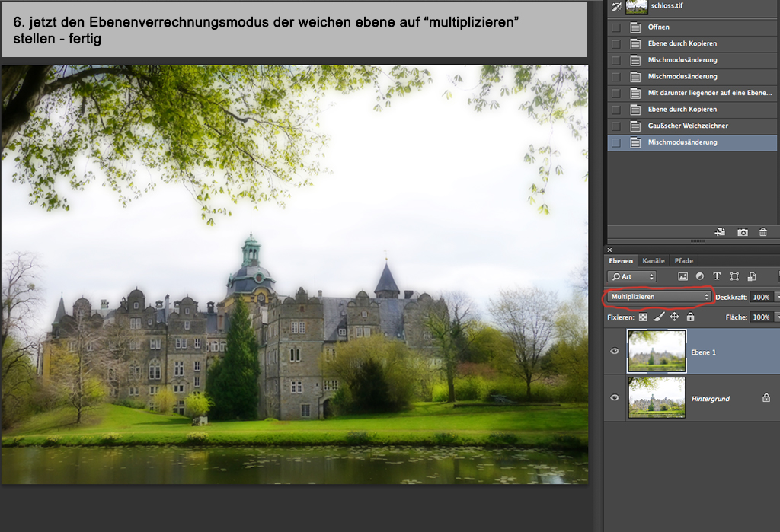Open the Art layer filter dropdown

click(631, 276)
